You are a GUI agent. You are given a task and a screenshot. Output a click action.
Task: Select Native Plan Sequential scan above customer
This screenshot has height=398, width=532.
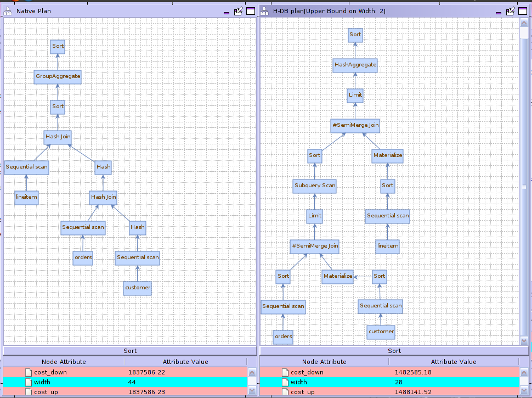point(138,258)
